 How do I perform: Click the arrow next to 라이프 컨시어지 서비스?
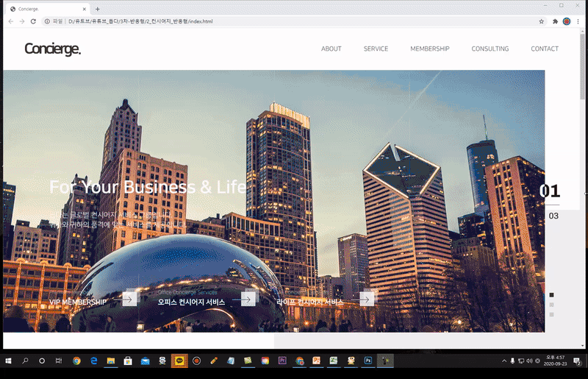click(x=366, y=300)
